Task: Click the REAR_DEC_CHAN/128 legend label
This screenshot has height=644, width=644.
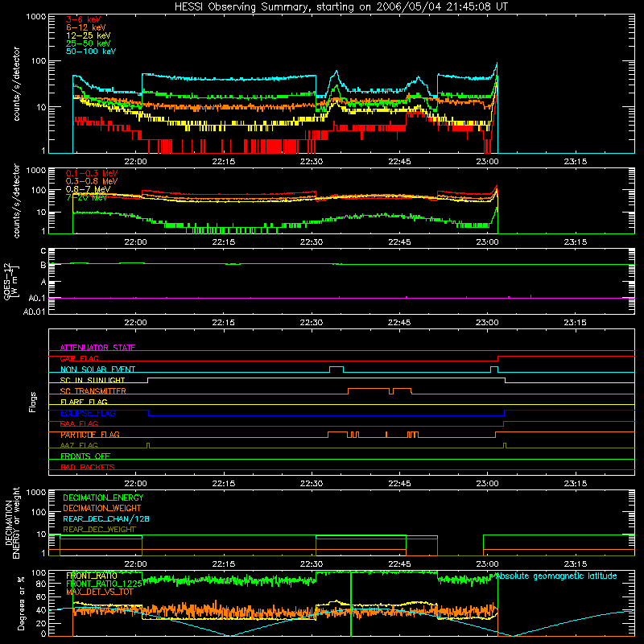Action: tap(106, 519)
